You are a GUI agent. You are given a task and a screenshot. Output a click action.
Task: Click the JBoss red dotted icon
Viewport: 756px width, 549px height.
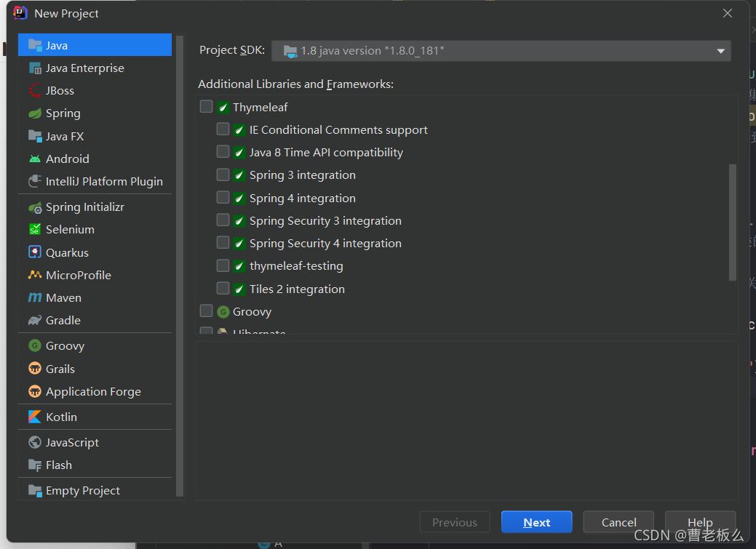tap(35, 91)
